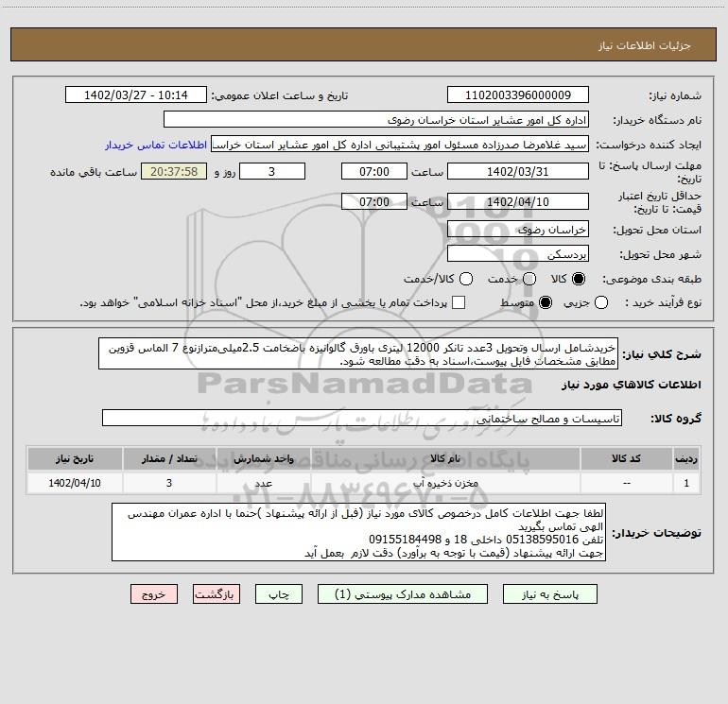Click the response deadline 1402/03/31 field

[x=518, y=171]
